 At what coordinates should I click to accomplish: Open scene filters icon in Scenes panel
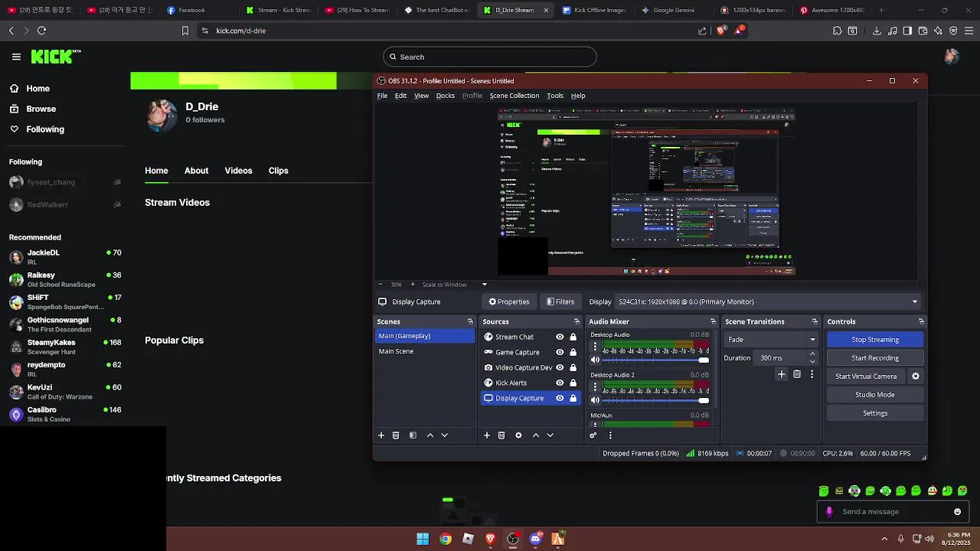[x=413, y=435]
